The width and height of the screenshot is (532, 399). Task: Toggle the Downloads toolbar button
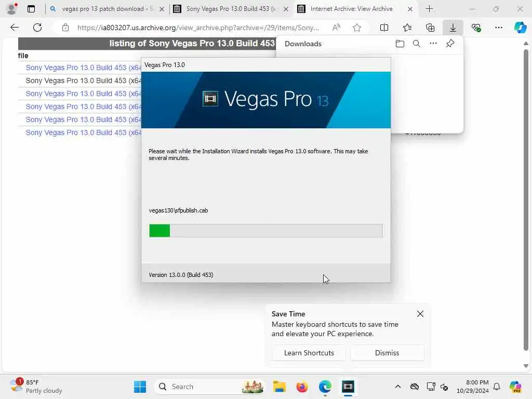453,28
